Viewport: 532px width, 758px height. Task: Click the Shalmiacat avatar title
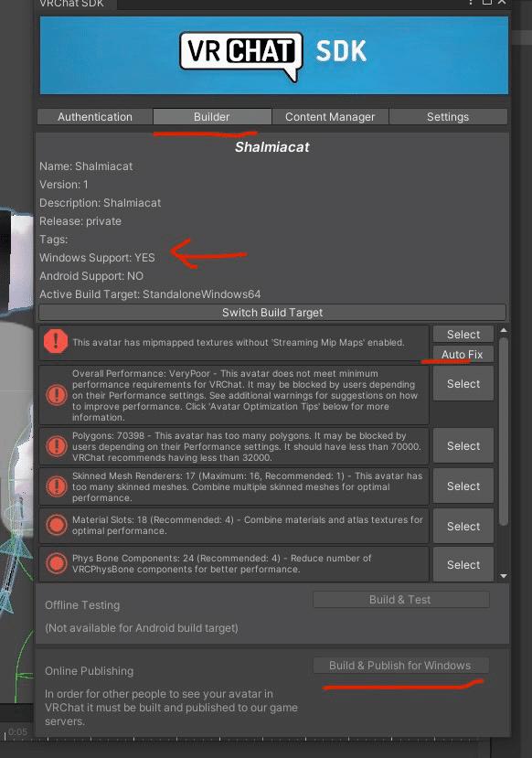272,147
